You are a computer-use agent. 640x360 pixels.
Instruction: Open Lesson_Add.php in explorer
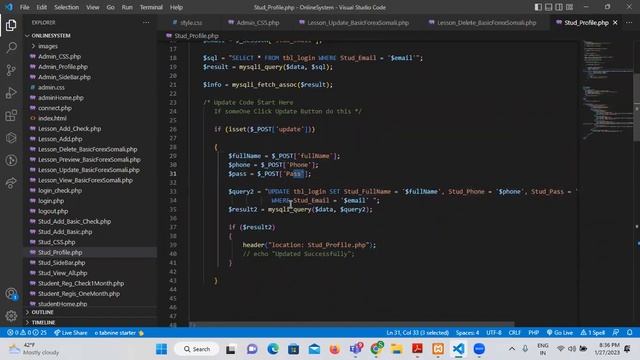(x=60, y=139)
